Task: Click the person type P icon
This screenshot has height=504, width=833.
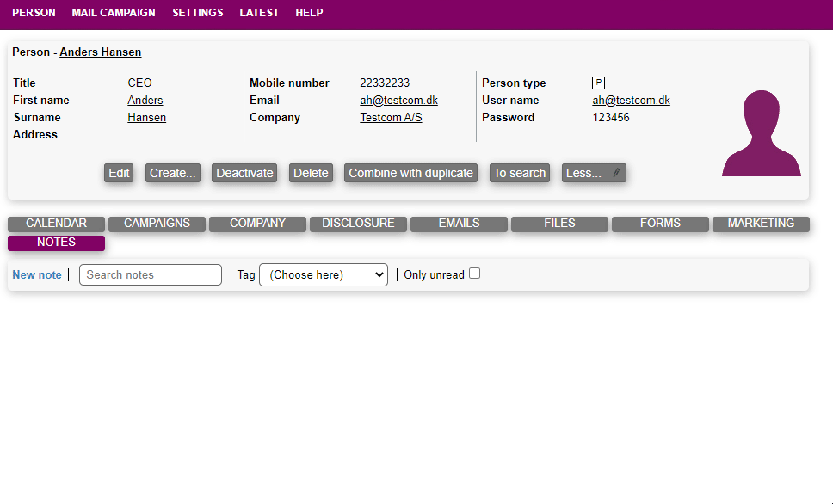Action: pos(598,83)
